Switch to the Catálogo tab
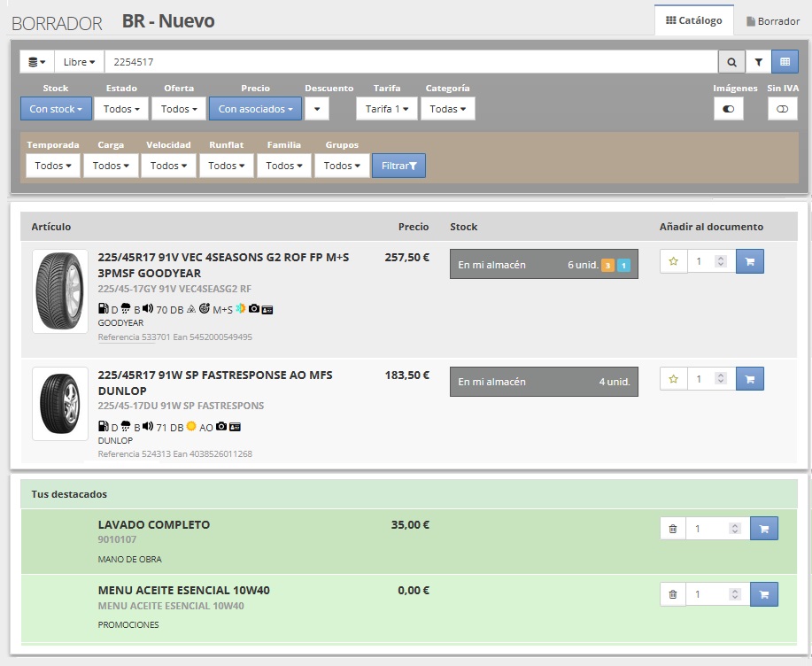The width and height of the screenshot is (812, 666). [x=693, y=20]
